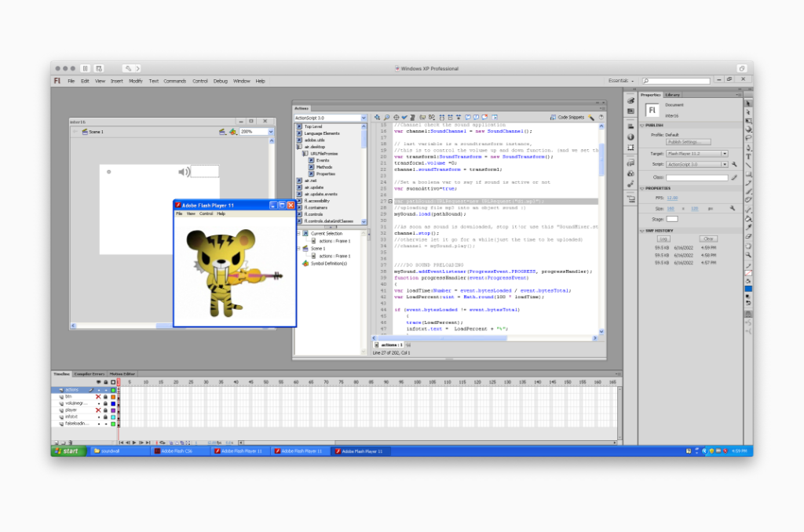Click the Log button in SWF History
This screenshot has height=532, width=804.
663,239
